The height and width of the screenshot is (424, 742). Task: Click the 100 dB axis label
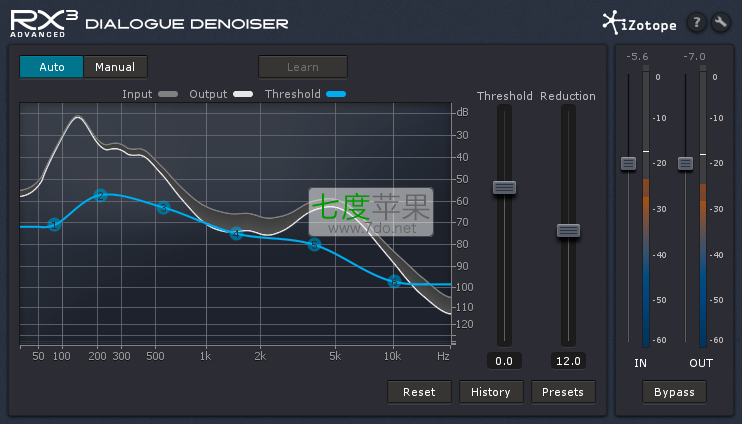[x=464, y=287]
